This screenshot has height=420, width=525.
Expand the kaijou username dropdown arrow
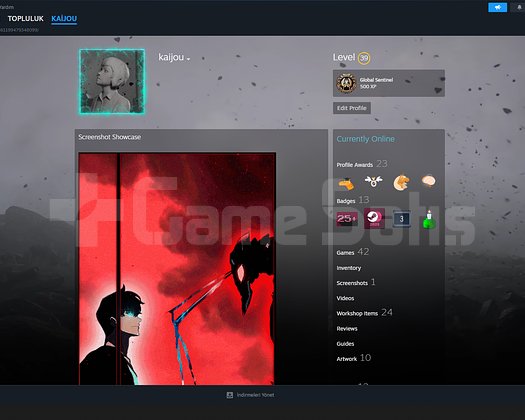[x=189, y=59]
